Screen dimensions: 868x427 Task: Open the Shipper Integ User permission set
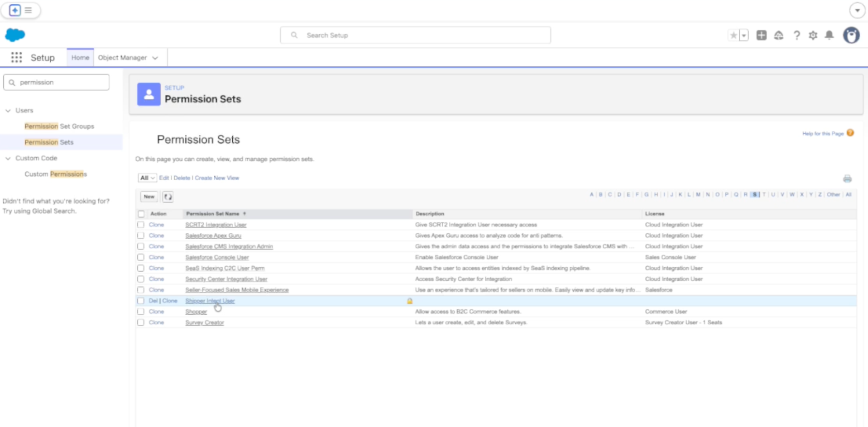[x=210, y=301]
